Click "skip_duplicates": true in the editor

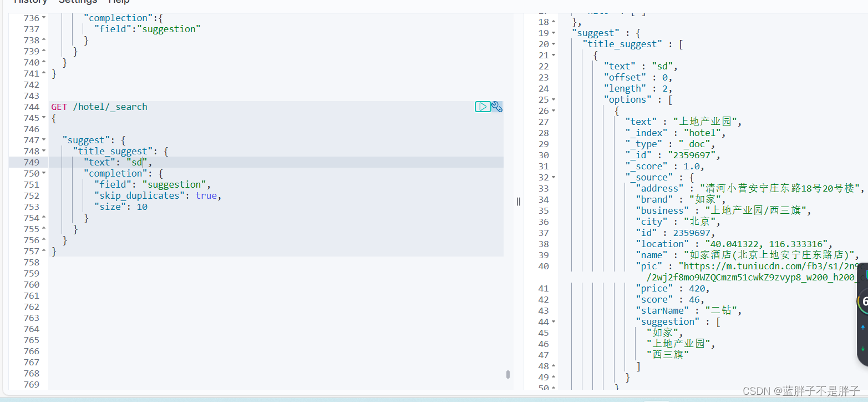158,195
